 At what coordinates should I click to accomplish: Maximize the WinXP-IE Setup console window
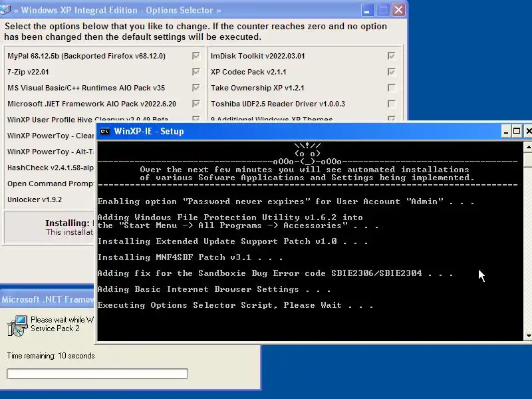click(517, 131)
